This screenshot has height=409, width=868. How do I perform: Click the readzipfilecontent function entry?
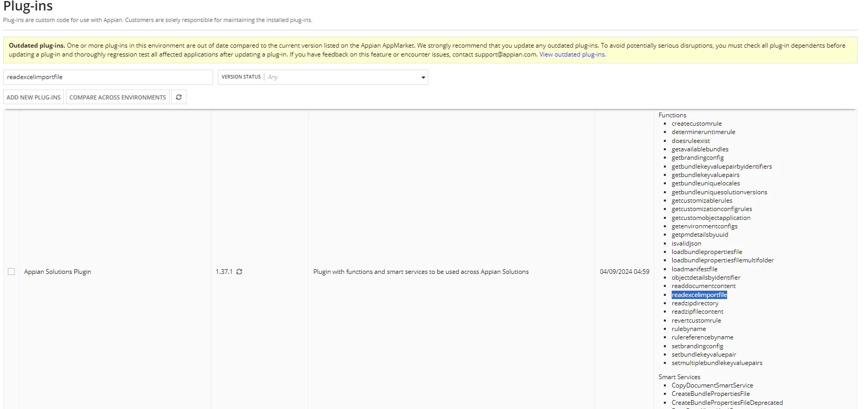tap(697, 312)
